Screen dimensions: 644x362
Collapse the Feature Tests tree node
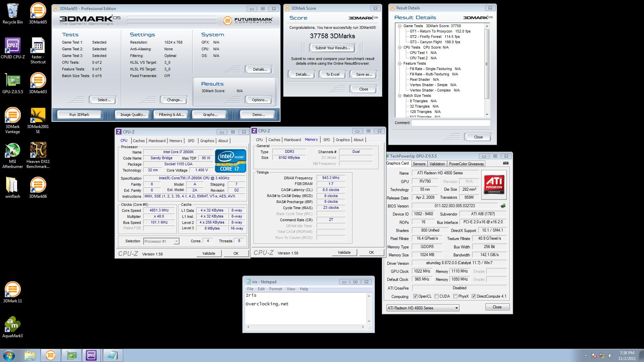(400, 63)
